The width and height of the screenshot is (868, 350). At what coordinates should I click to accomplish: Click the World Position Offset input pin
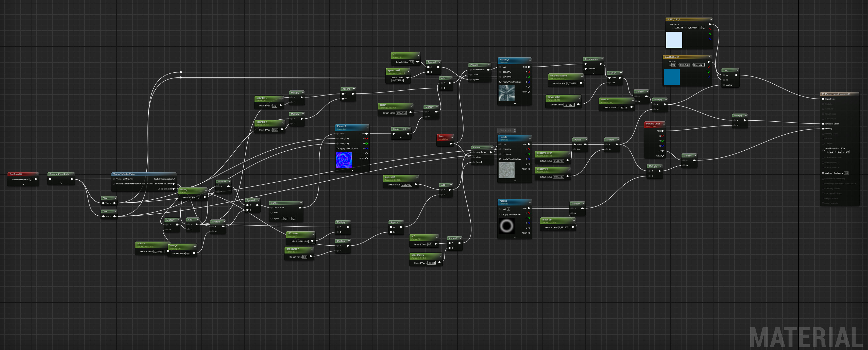(x=823, y=150)
